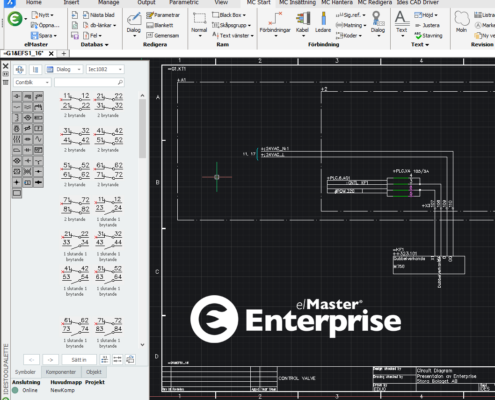Click the first symbol palette toolbar icon
The image size is (495, 400).
point(20,69)
